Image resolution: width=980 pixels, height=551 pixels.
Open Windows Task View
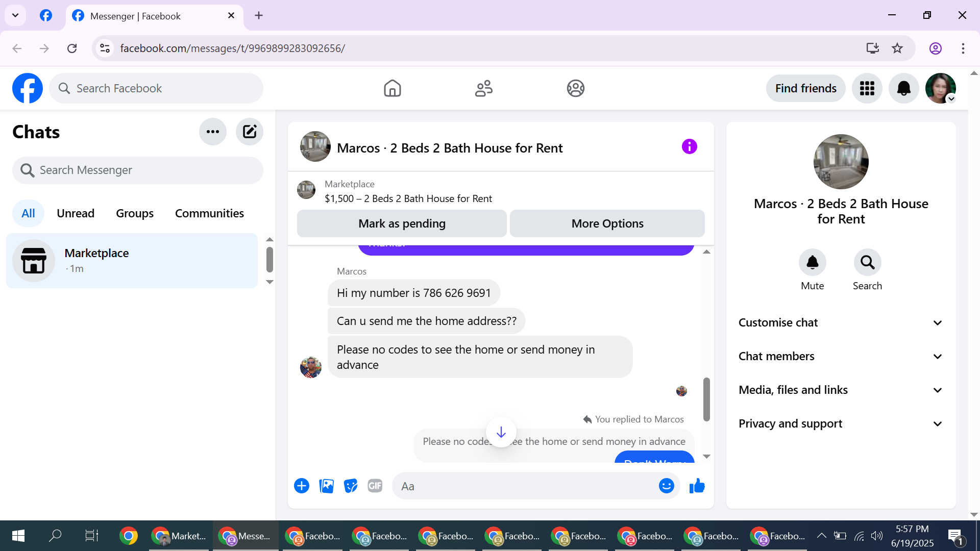[x=91, y=536]
